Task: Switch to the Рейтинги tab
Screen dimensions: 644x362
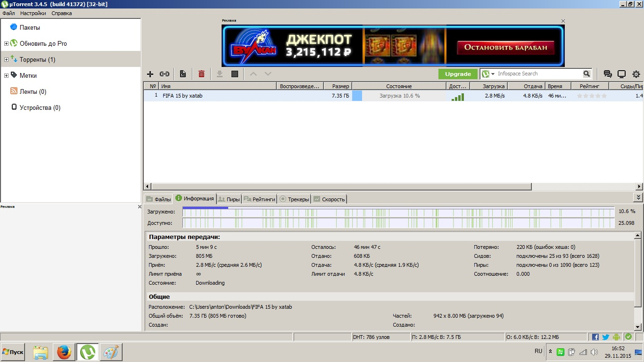Action: [259, 199]
